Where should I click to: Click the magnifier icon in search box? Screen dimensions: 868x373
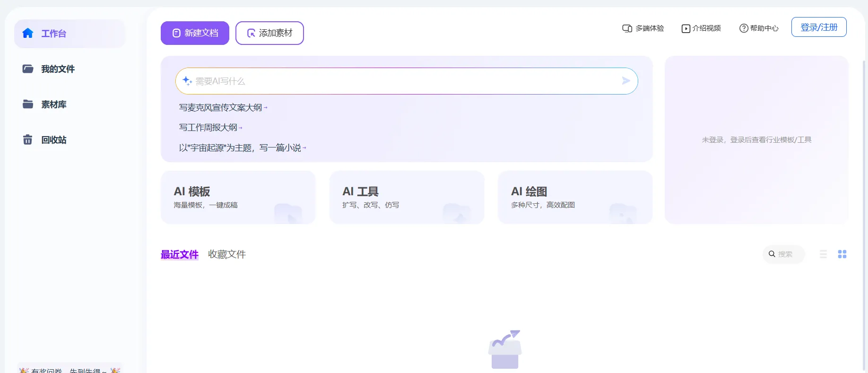click(x=772, y=254)
